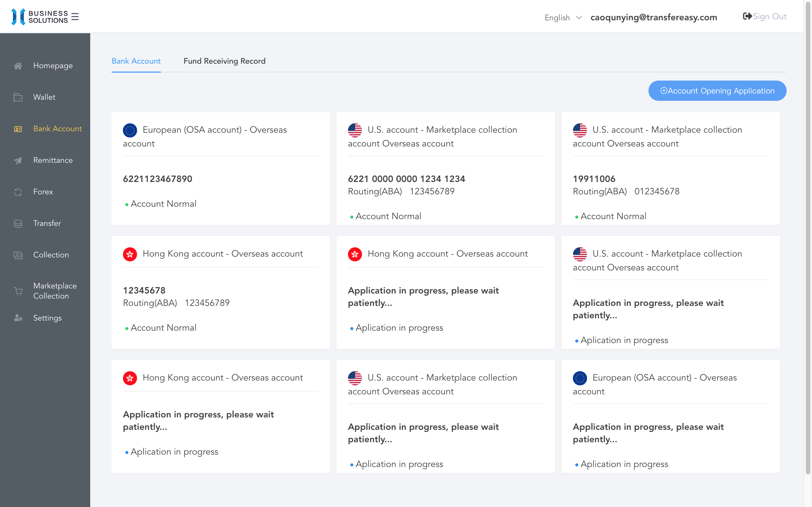Click the chevron next to English
812x507 pixels.
point(579,17)
